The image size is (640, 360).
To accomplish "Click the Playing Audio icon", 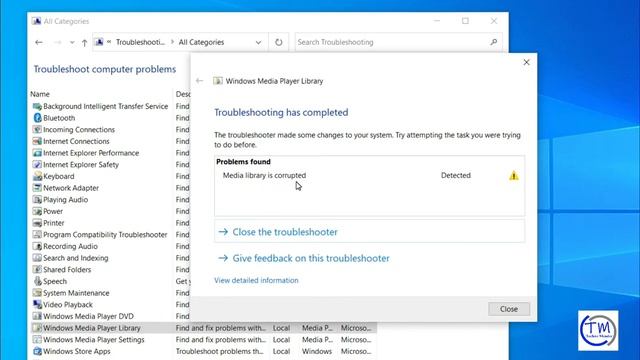I will [37, 200].
